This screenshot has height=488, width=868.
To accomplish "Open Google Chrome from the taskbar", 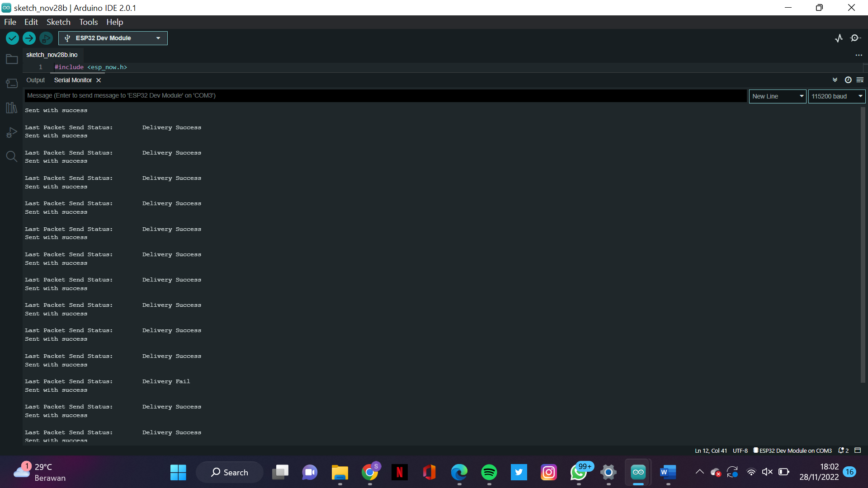I will 370,472.
